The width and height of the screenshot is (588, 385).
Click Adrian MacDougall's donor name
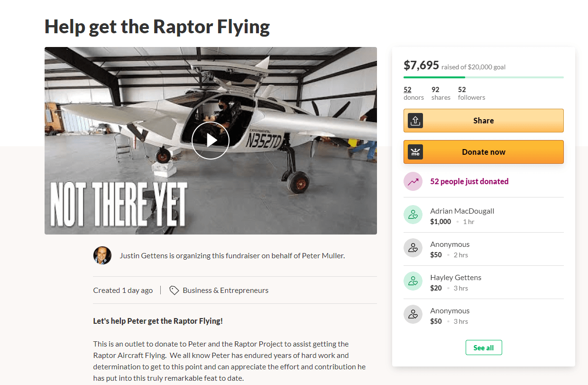[462, 211]
